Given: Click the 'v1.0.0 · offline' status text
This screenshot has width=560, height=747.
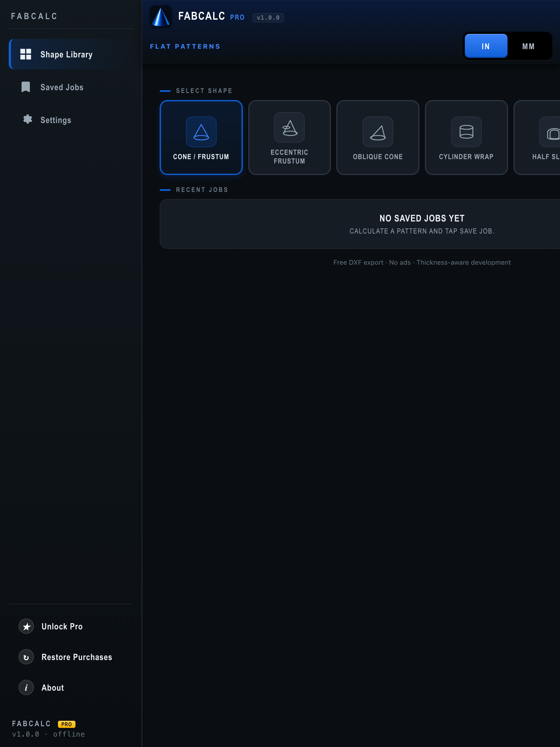Looking at the screenshot, I should tap(48, 734).
